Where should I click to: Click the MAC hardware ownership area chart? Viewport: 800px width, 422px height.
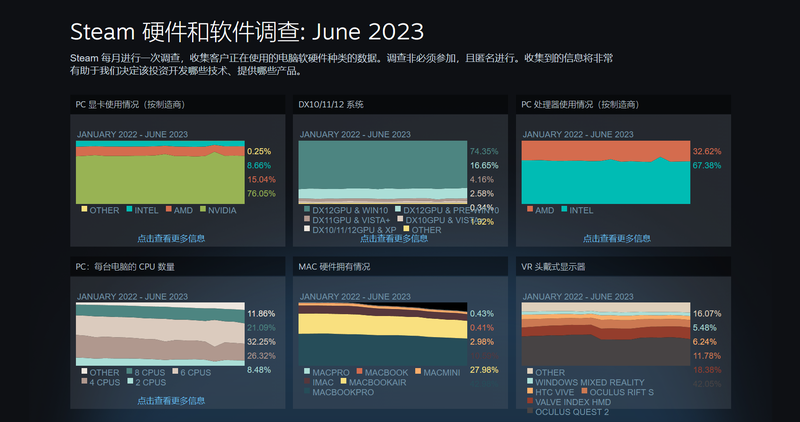383,334
